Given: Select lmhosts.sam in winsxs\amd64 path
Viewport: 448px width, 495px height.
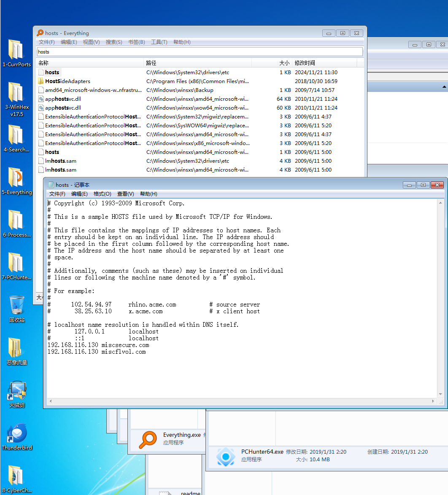Looking at the screenshot, I should [200, 169].
